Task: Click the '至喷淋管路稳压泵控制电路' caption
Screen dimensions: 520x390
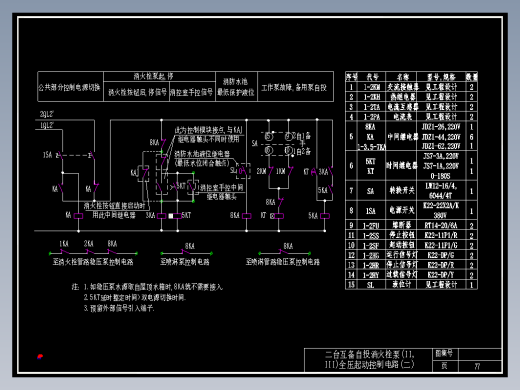Action: click(283, 262)
